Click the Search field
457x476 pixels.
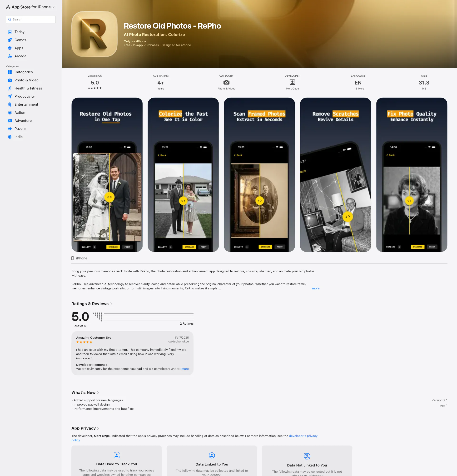[x=31, y=20]
